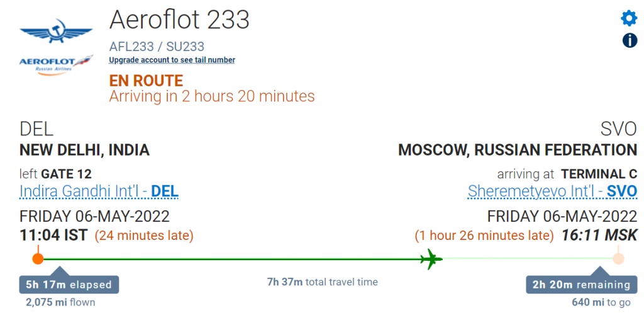Click the pale arrival dot on the timeline
The image size is (644, 325).
[618, 259]
